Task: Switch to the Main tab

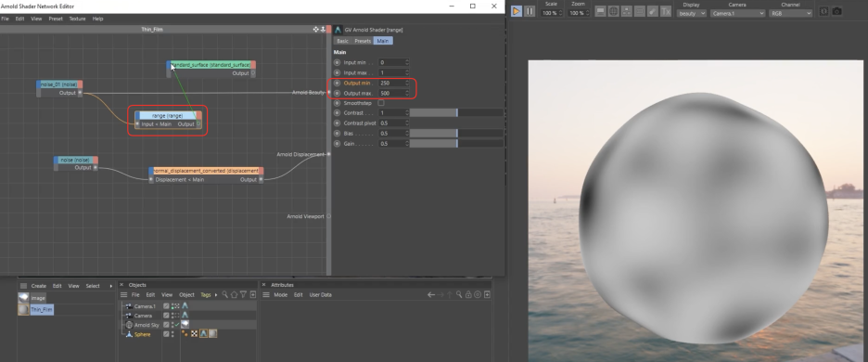Action: click(383, 41)
